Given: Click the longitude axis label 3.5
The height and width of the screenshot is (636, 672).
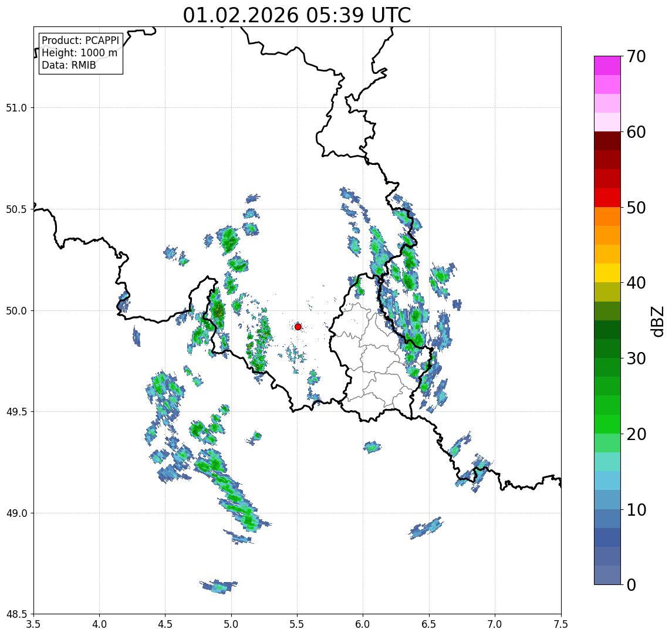Looking at the screenshot, I should tap(33, 624).
